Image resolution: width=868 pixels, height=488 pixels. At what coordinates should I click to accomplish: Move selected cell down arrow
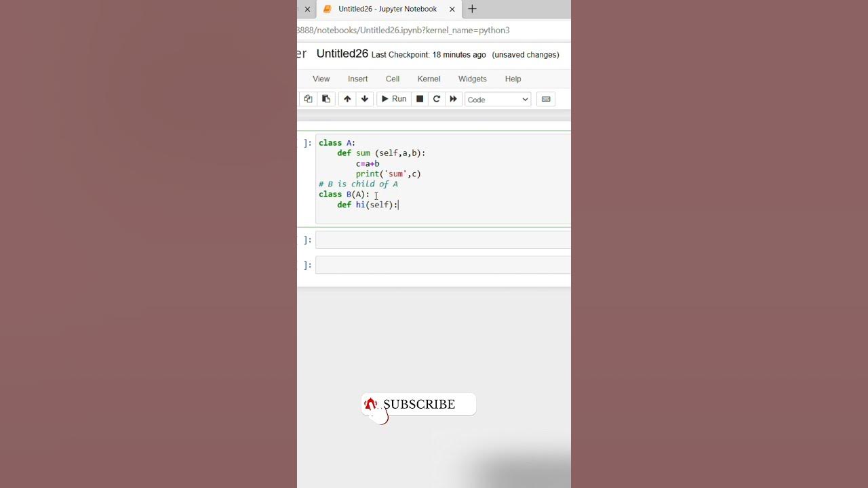pos(365,99)
